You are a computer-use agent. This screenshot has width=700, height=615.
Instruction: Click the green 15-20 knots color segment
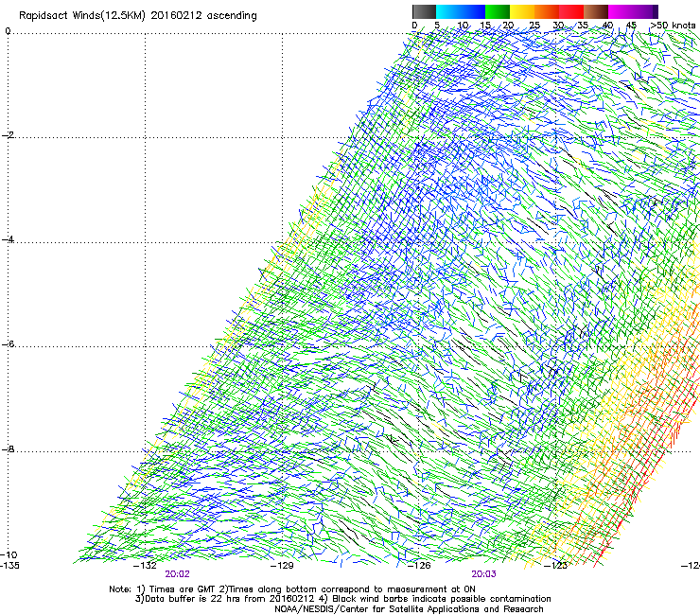pyautogui.click(x=498, y=11)
